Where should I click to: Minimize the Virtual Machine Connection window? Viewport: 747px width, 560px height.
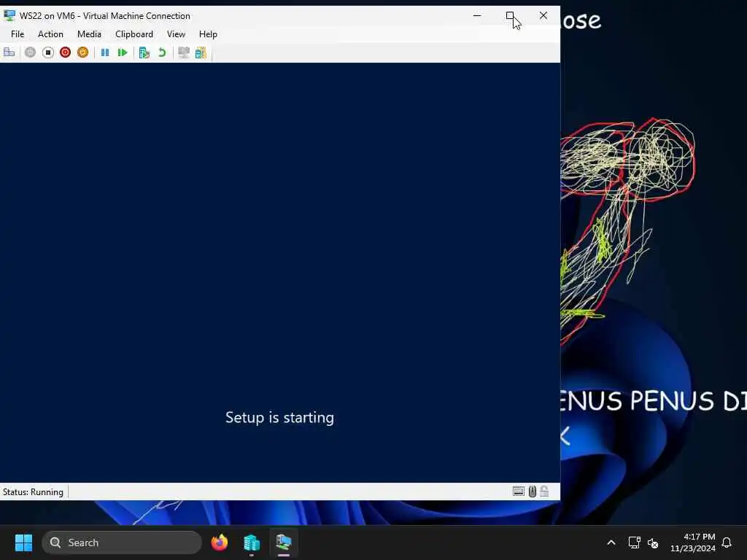click(x=477, y=16)
